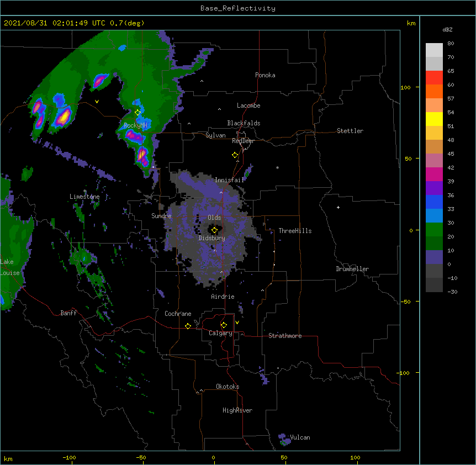
Task: Click the 100 tick label on right axis
Action: point(405,87)
